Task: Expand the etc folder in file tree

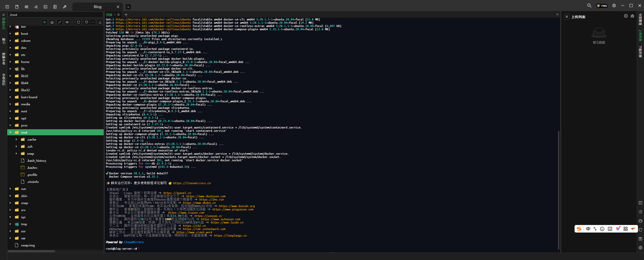Action: 10,55
